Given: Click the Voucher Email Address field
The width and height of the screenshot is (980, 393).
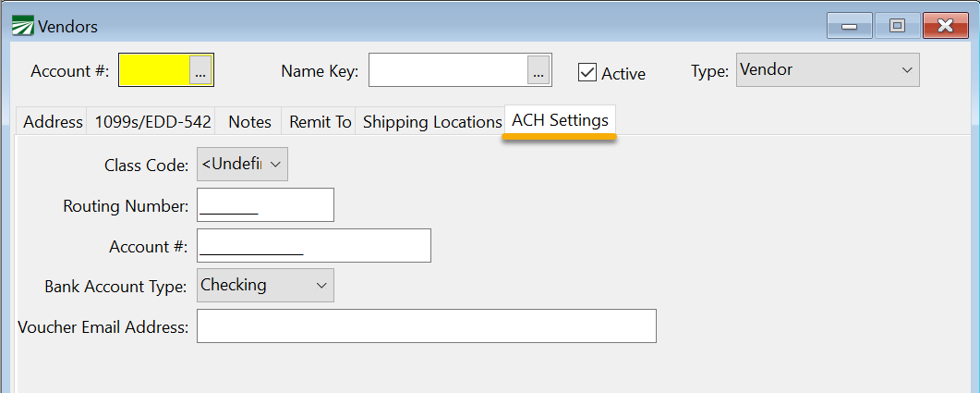Looking at the screenshot, I should click(426, 326).
